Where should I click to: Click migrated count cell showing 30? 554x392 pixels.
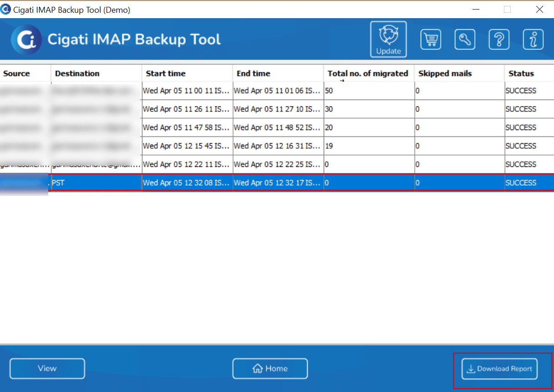coord(369,109)
